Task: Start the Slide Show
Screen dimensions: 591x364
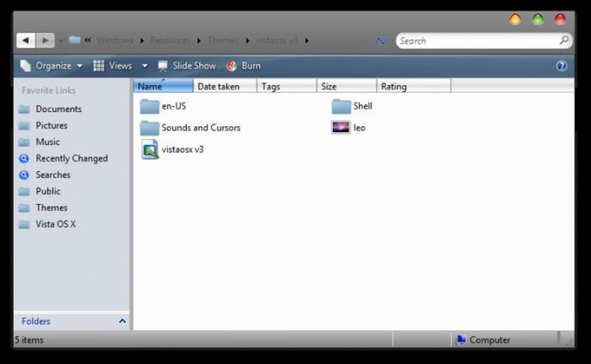Action: tap(187, 66)
